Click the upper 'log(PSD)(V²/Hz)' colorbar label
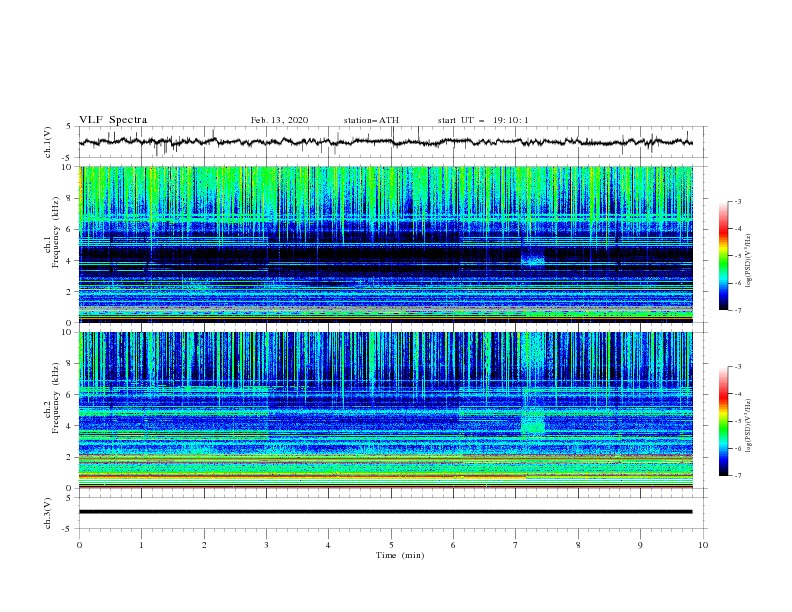This screenshot has width=792, height=612. click(x=749, y=261)
